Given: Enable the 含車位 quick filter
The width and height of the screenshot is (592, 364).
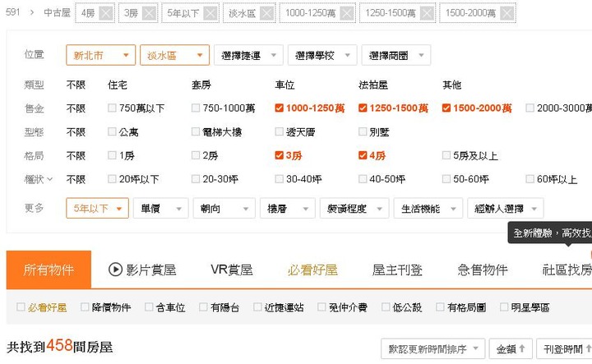Looking at the screenshot, I should pos(149,307).
